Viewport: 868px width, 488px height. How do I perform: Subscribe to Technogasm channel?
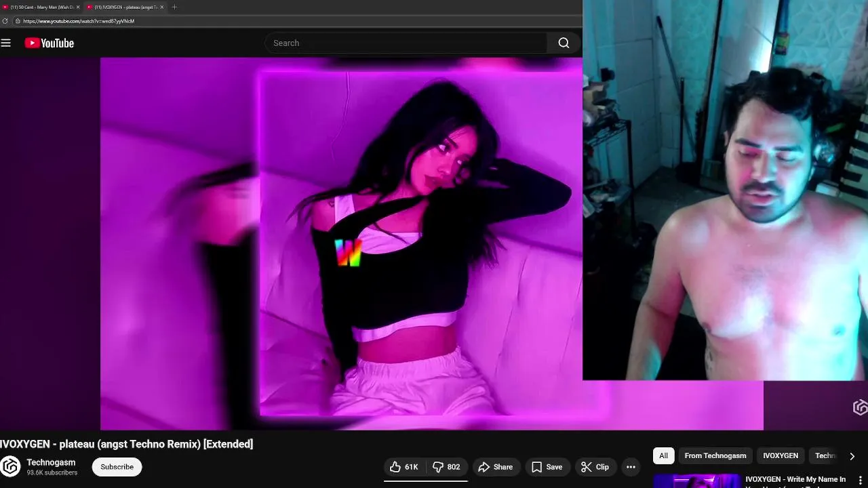[x=117, y=467]
